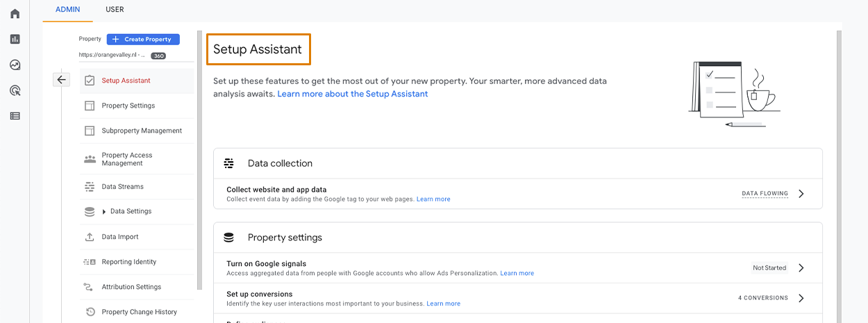Click the Attribution Settings icon

pyautogui.click(x=89, y=287)
